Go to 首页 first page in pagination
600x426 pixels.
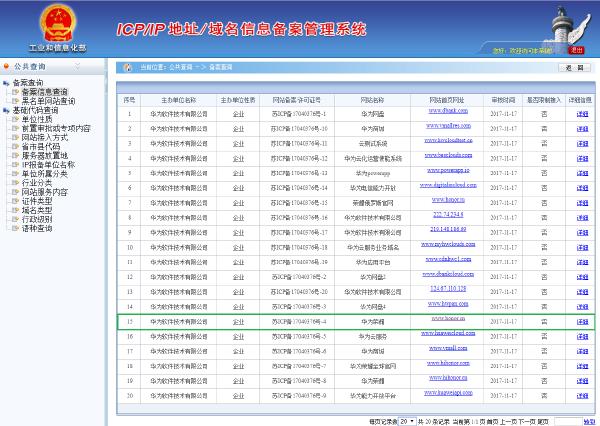point(493,422)
